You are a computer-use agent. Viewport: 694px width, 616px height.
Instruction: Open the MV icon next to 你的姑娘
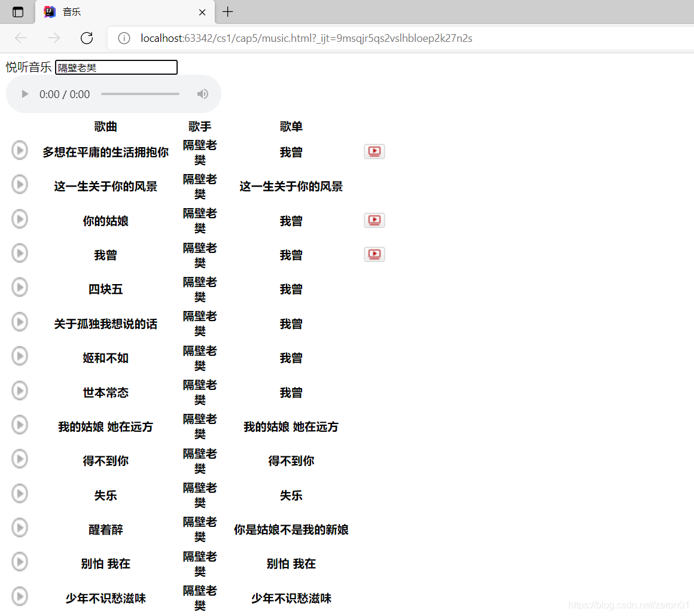click(374, 220)
